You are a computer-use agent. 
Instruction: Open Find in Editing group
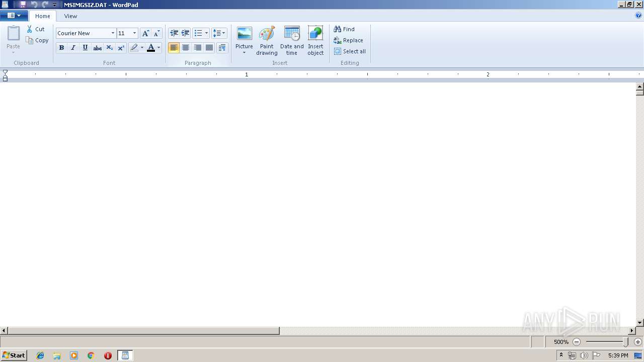[344, 29]
